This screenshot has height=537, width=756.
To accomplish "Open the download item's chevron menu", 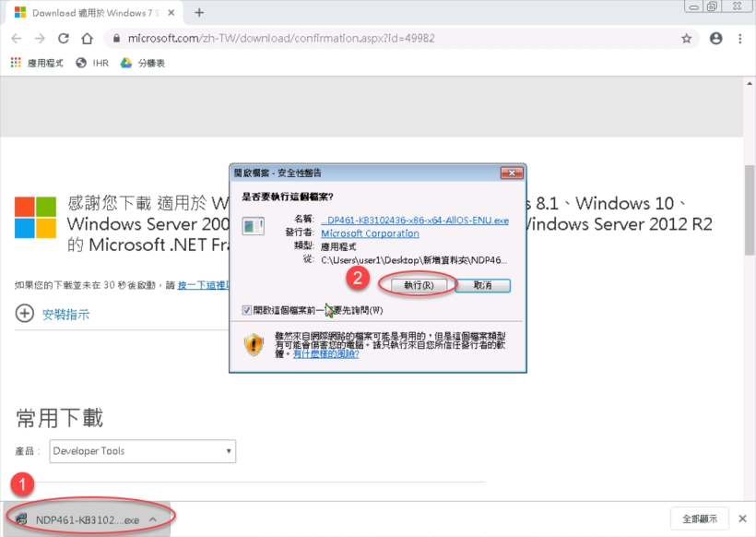I will pos(153,519).
